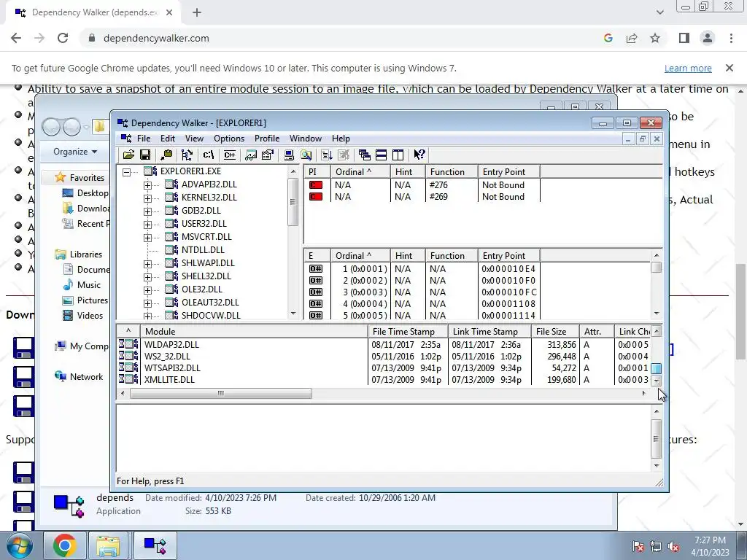Expand the OLE32.DLL tree node
The width and height of the screenshot is (747, 560).
tap(147, 290)
